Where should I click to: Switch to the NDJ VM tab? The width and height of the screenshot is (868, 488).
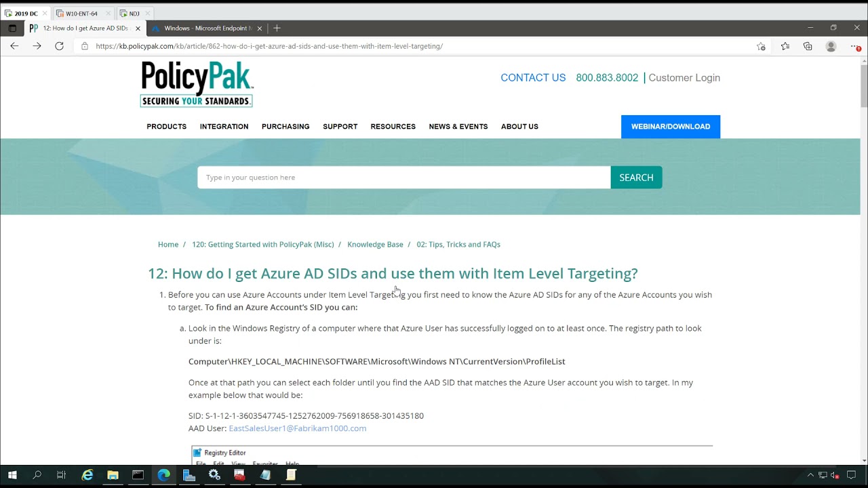134,14
